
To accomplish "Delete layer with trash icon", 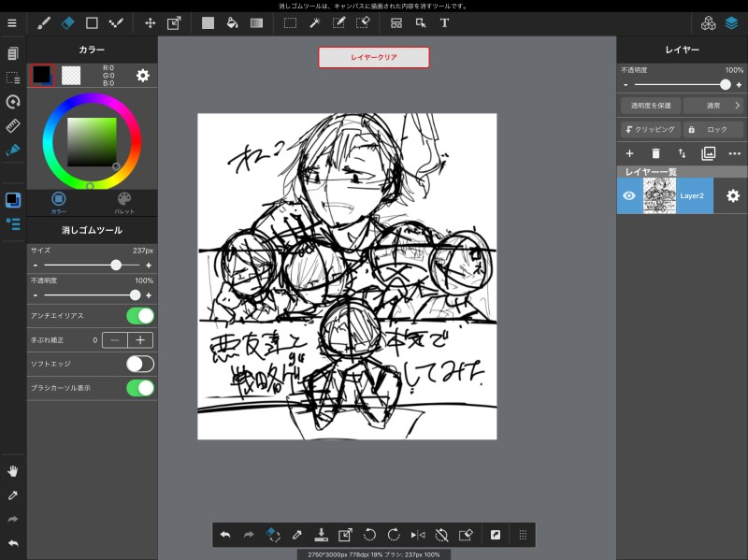I will pyautogui.click(x=656, y=153).
